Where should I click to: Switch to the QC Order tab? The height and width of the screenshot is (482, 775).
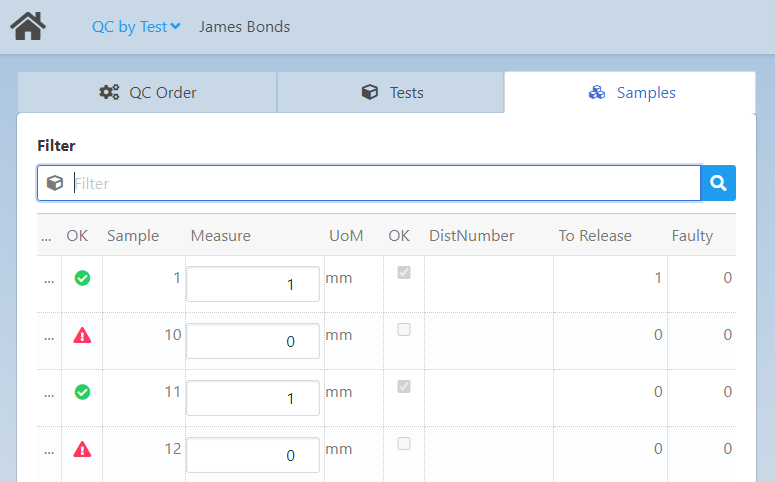tap(147, 93)
